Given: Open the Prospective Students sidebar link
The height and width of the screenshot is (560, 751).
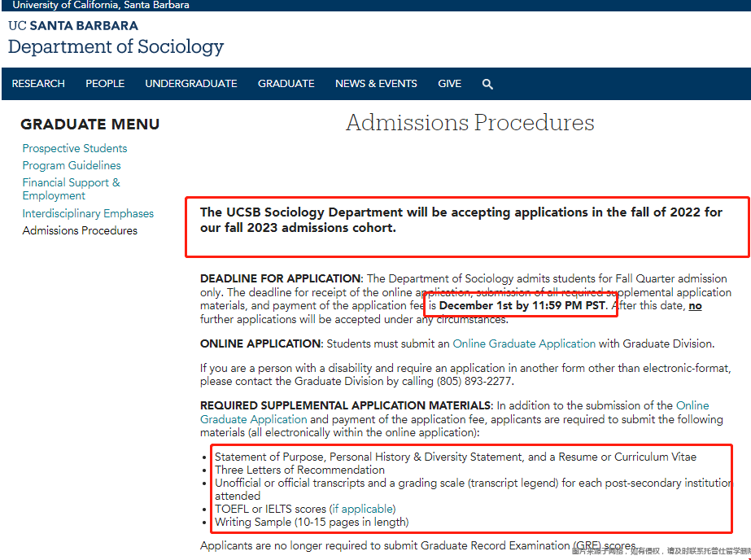Looking at the screenshot, I should click(x=75, y=148).
